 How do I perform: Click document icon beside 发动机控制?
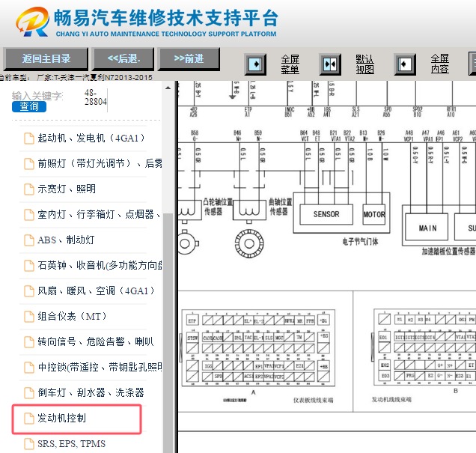[x=29, y=419]
